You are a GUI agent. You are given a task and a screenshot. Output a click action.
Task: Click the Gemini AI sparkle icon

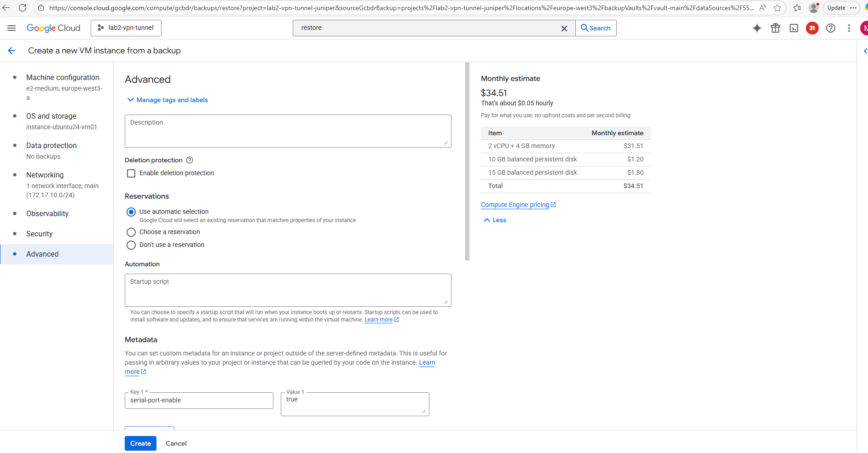pos(757,28)
